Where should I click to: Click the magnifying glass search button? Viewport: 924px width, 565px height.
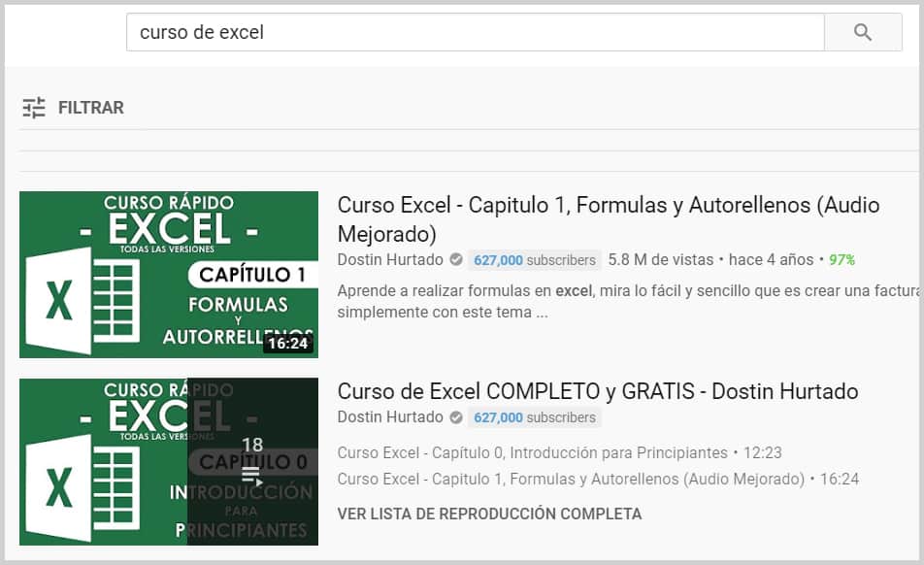pyautogui.click(x=863, y=32)
